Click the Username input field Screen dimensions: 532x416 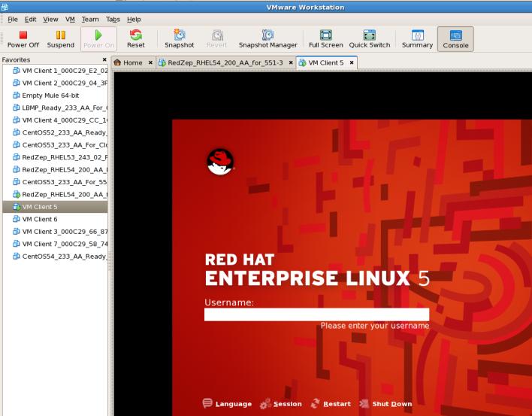(316, 314)
